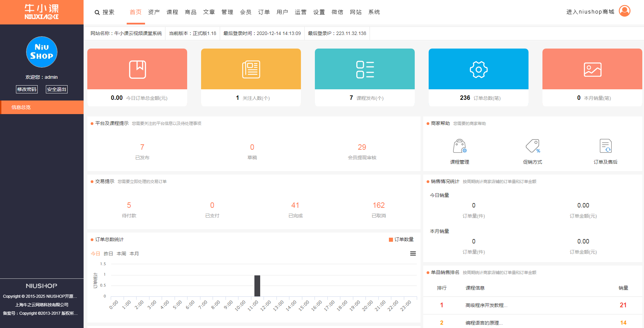Click the search magnifier icon
Viewport: 644px width, 328px height.
tap(97, 13)
